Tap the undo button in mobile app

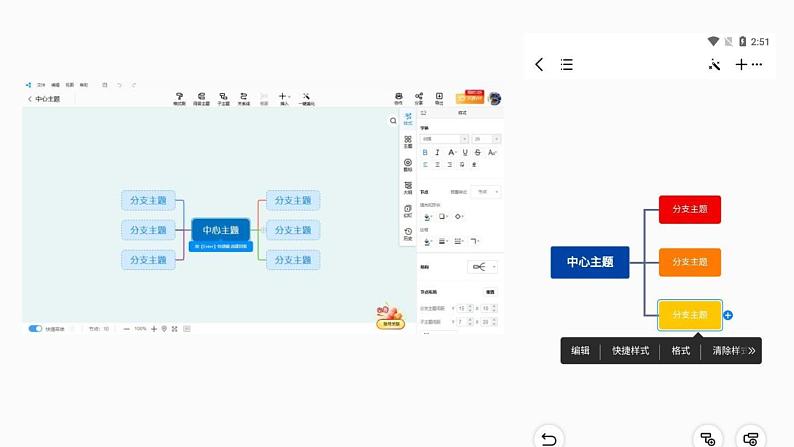coord(549,438)
